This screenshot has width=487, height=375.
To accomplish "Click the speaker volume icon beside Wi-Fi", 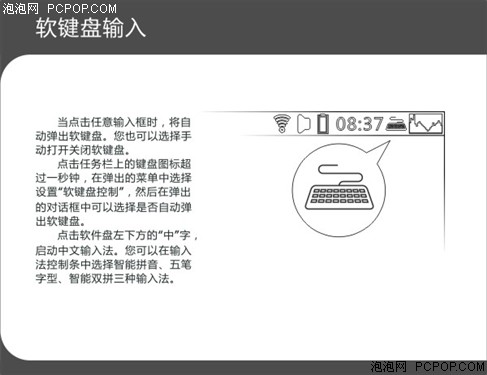I will click(x=303, y=124).
